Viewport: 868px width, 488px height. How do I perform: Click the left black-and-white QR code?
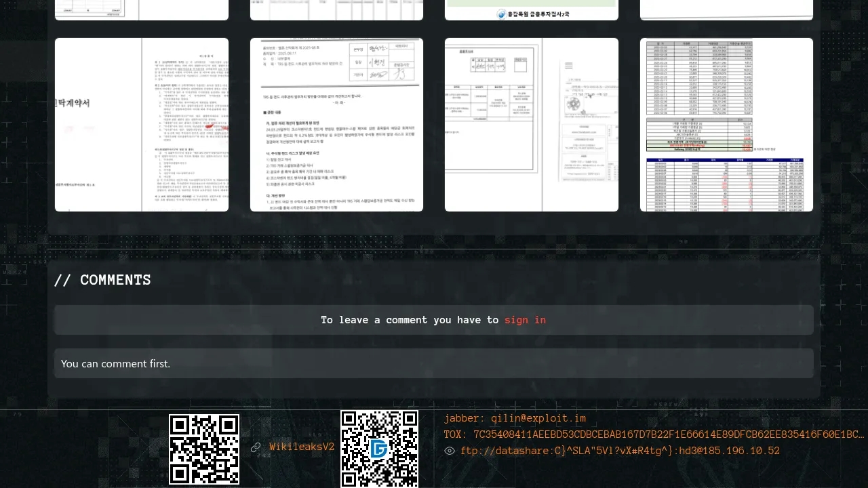204,449
